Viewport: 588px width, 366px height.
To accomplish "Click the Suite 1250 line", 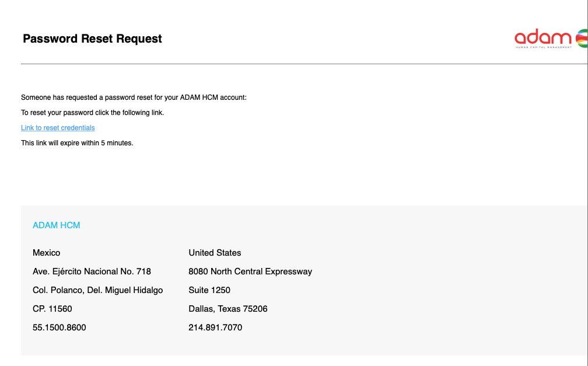I will click(209, 290).
